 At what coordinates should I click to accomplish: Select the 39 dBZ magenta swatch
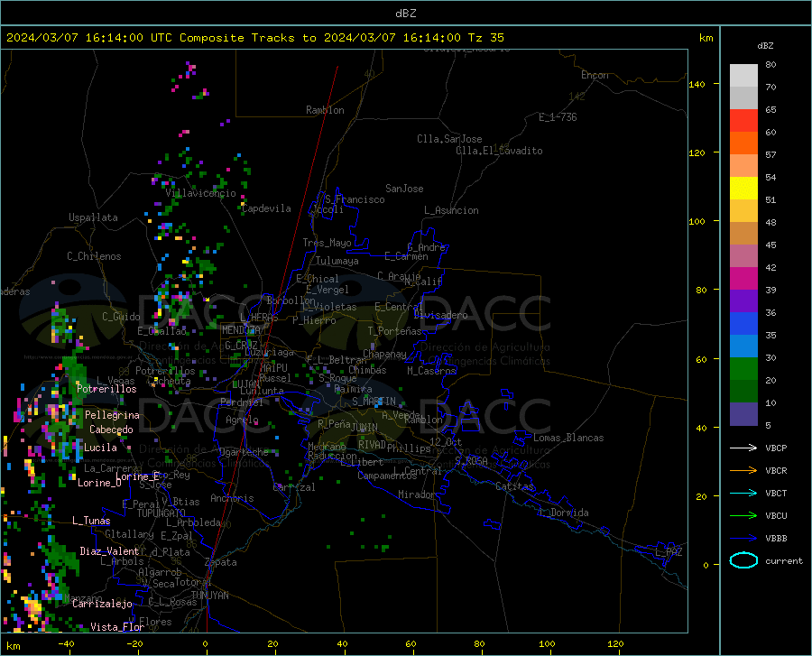743,279
